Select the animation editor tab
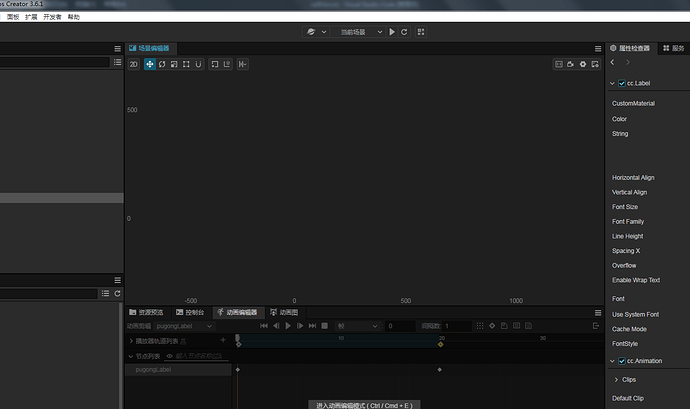 point(238,312)
